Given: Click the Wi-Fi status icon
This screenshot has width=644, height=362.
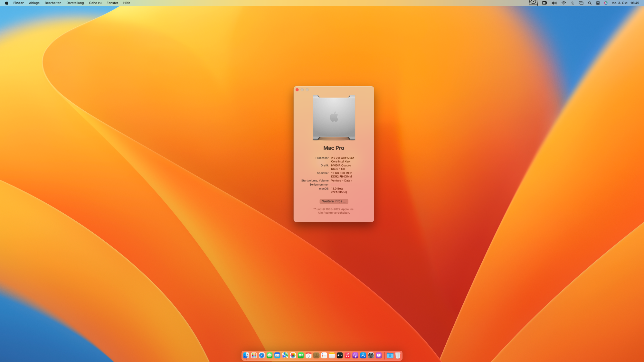Looking at the screenshot, I should [563, 3].
